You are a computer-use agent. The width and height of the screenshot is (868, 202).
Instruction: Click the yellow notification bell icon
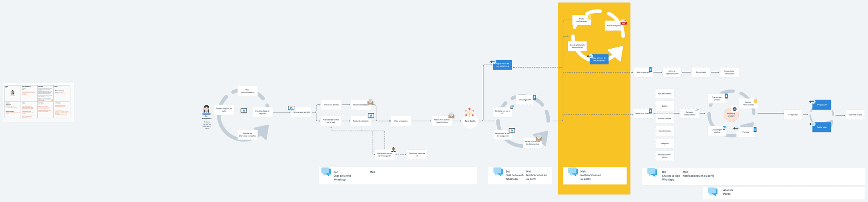click(755, 101)
